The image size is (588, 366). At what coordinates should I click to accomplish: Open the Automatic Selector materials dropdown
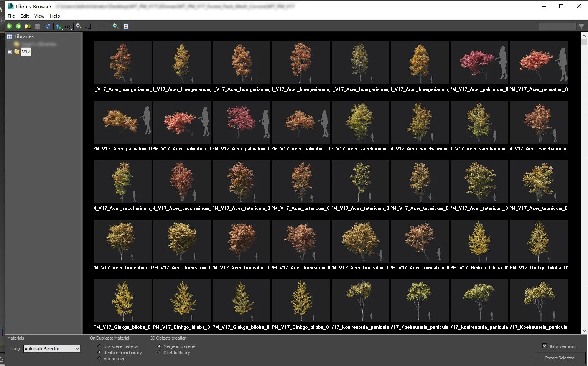click(x=51, y=348)
